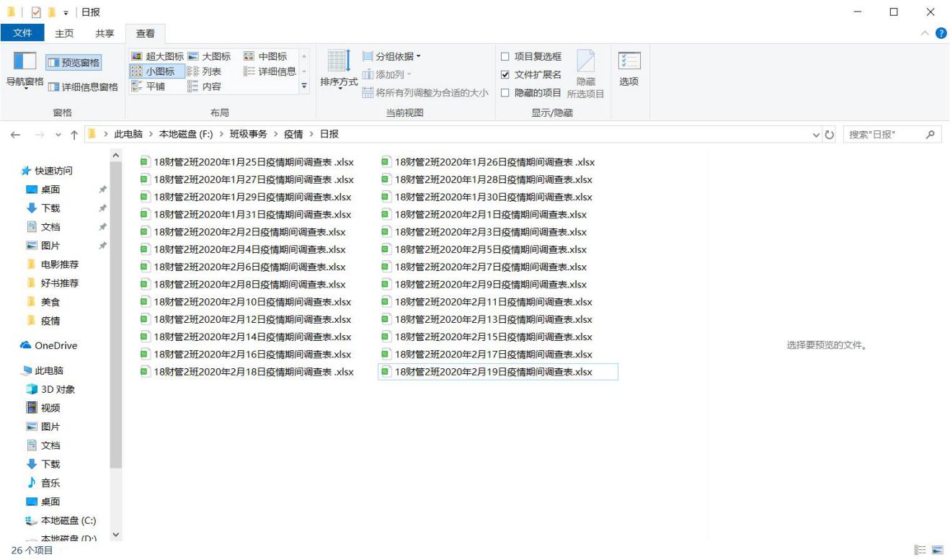Screen dimensions: 950x560
Task: Click the 排序方式 sort by icon
Action: point(339,68)
